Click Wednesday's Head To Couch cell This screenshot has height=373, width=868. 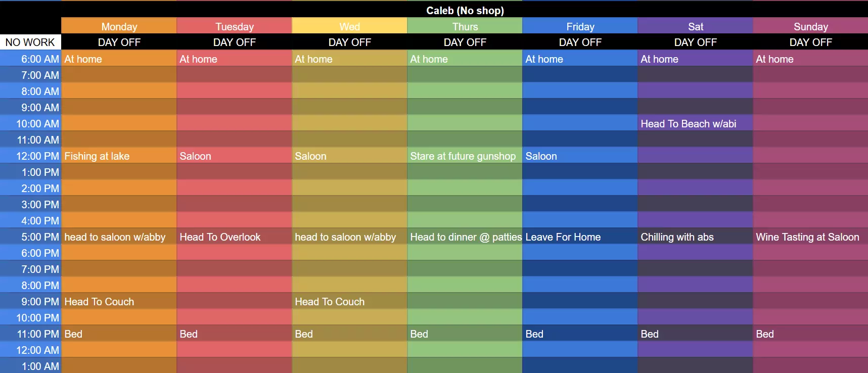click(349, 302)
